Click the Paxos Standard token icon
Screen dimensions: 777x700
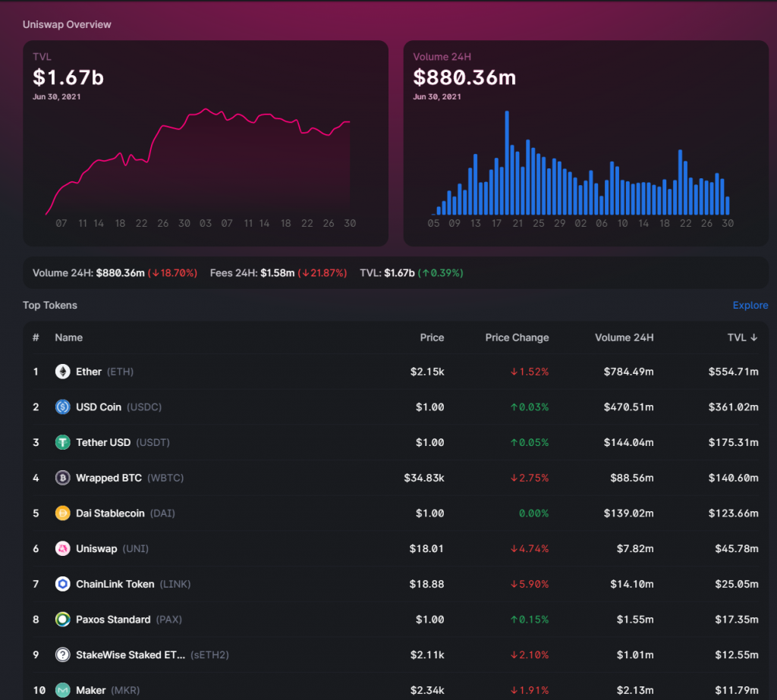coord(62,620)
